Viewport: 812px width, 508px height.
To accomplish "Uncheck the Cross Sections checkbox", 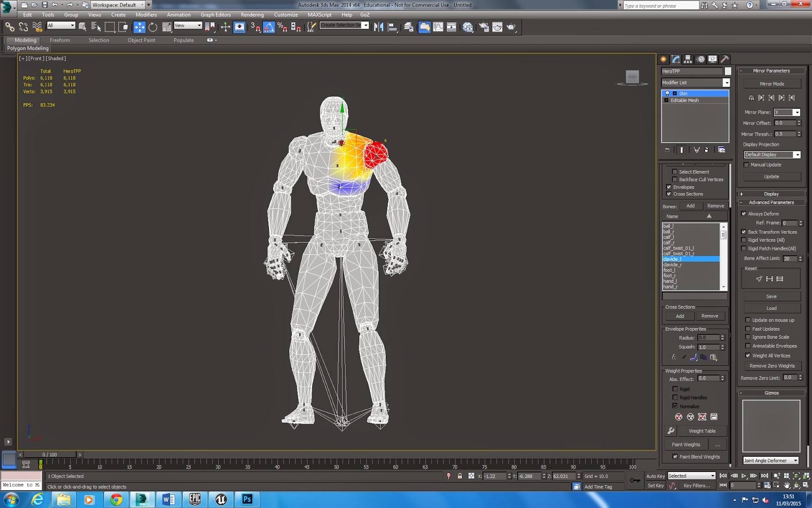I will tap(669, 194).
